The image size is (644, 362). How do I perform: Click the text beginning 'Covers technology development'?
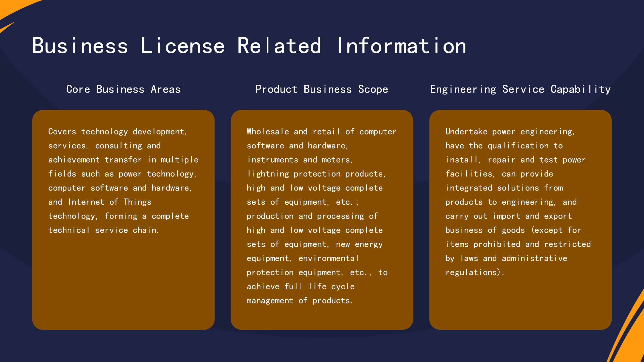point(118,131)
